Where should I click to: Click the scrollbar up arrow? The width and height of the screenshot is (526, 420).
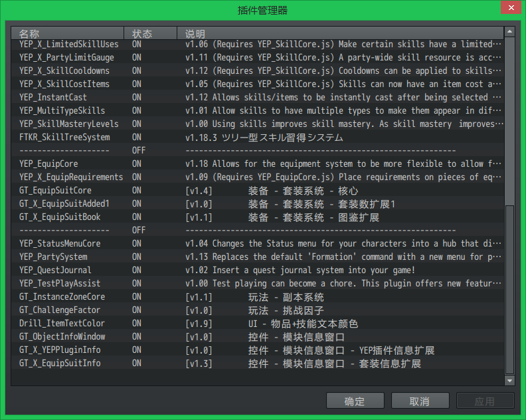[509, 32]
